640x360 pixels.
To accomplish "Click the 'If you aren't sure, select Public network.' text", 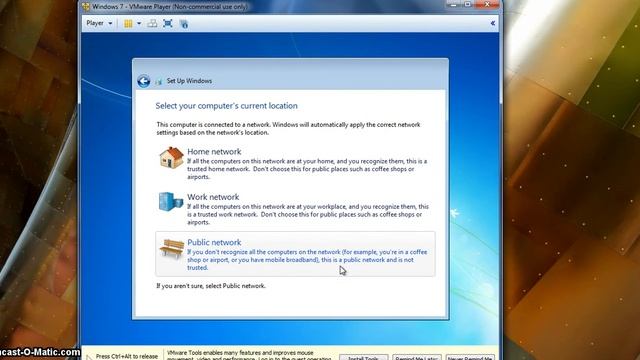I will 211,286.
